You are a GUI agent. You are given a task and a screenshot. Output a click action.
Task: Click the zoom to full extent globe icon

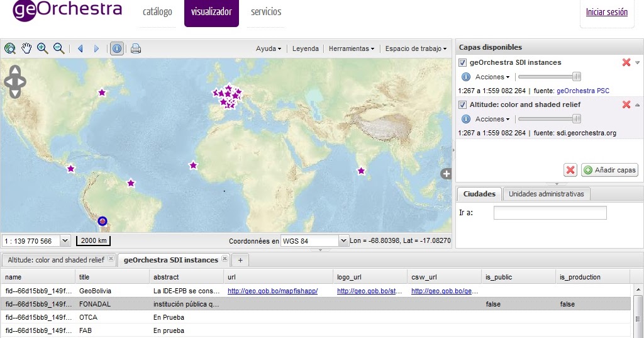click(x=10, y=48)
